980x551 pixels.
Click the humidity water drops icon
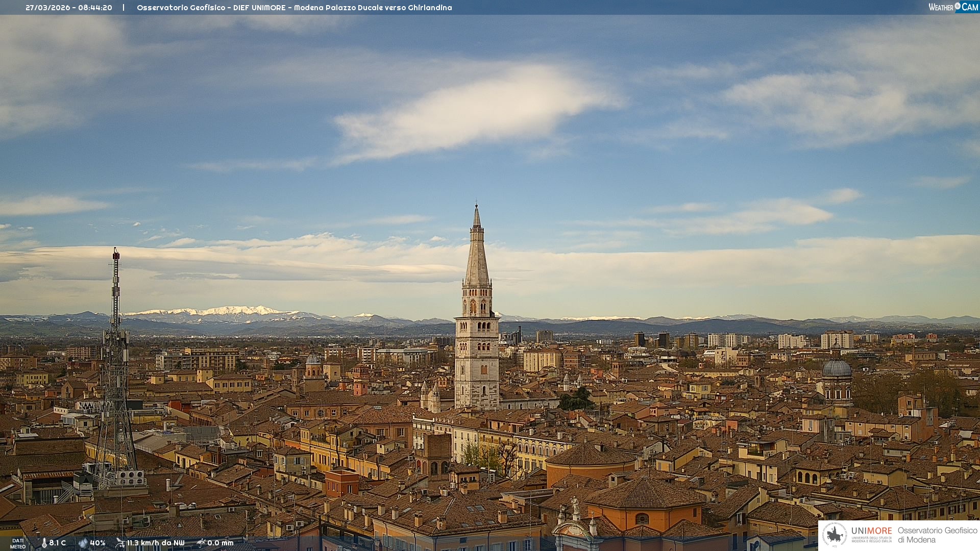click(83, 543)
